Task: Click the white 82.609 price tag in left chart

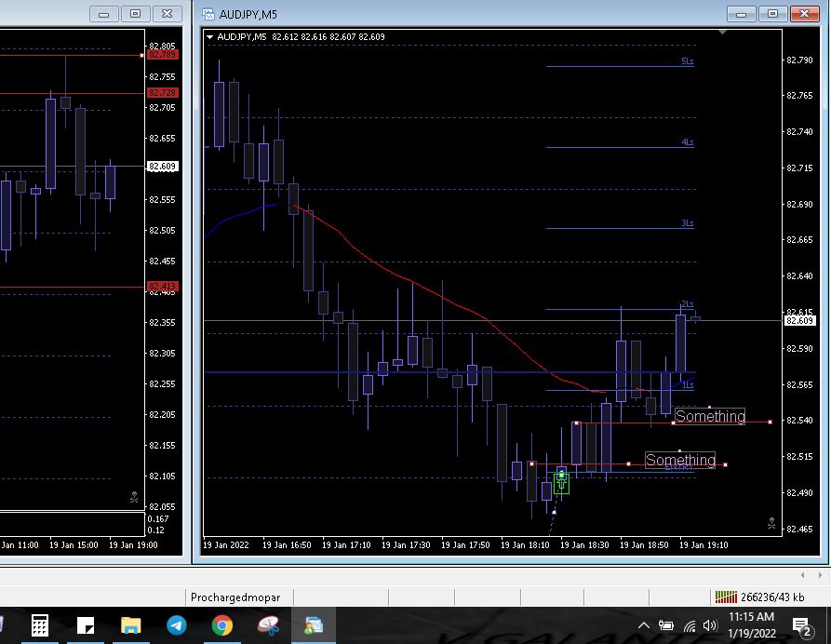Action: [162, 167]
